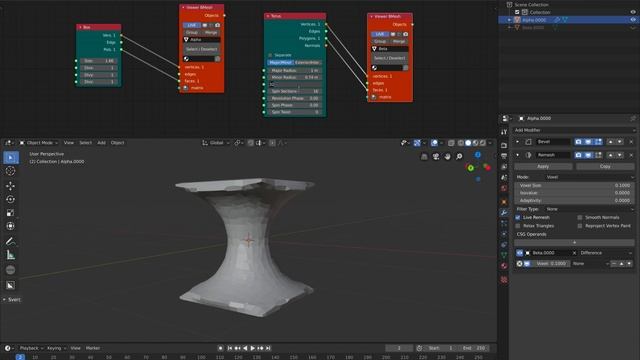Image resolution: width=640 pixels, height=360 pixels.
Task: Click Copy button for Remesh modifier
Action: click(x=605, y=167)
